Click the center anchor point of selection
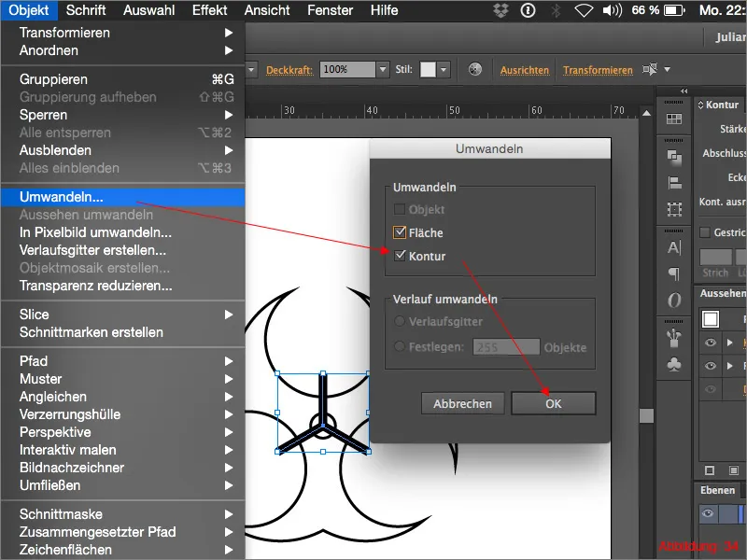Viewport: 747px width, 560px height. [x=323, y=426]
